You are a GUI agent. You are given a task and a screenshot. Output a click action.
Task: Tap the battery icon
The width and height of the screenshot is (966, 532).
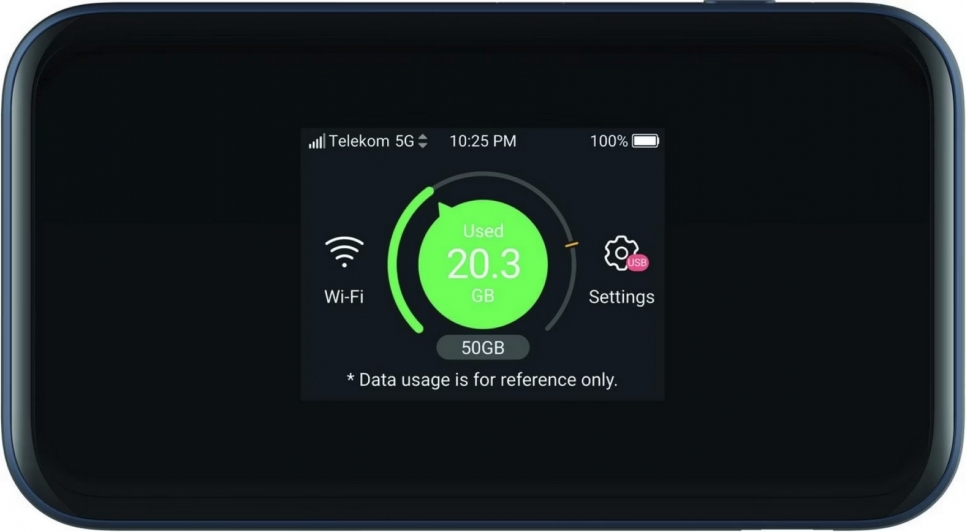tap(646, 141)
